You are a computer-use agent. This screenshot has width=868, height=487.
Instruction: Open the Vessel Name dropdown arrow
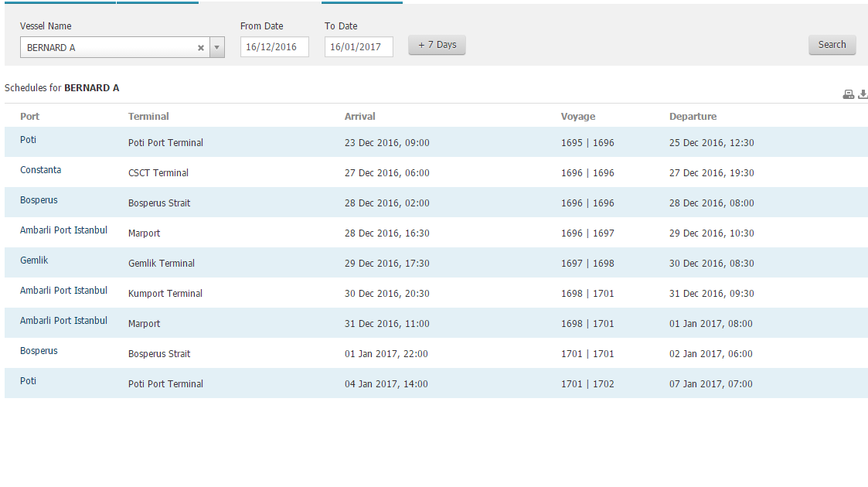pyautogui.click(x=217, y=48)
